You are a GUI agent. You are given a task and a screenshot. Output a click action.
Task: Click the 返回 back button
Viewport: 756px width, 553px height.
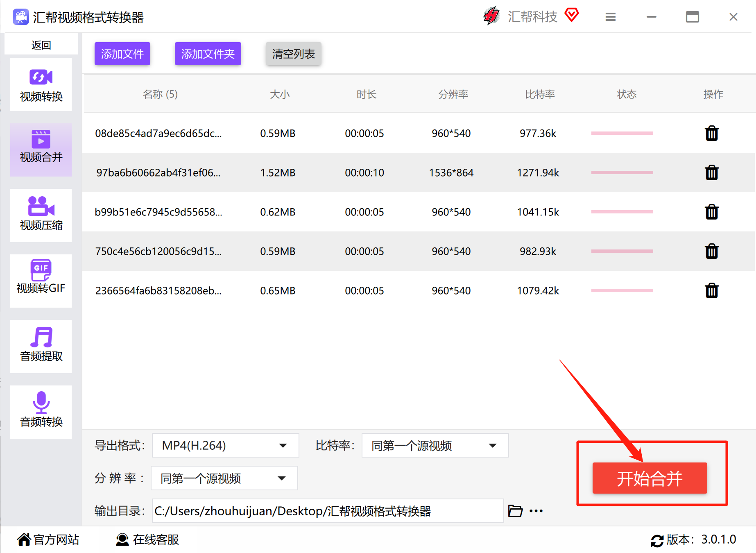(41, 45)
